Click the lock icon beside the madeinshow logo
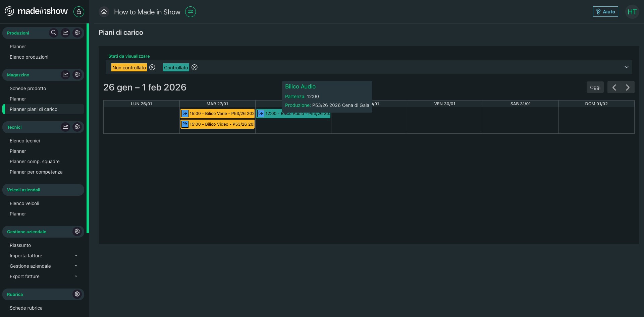644x317 pixels. pos(78,12)
